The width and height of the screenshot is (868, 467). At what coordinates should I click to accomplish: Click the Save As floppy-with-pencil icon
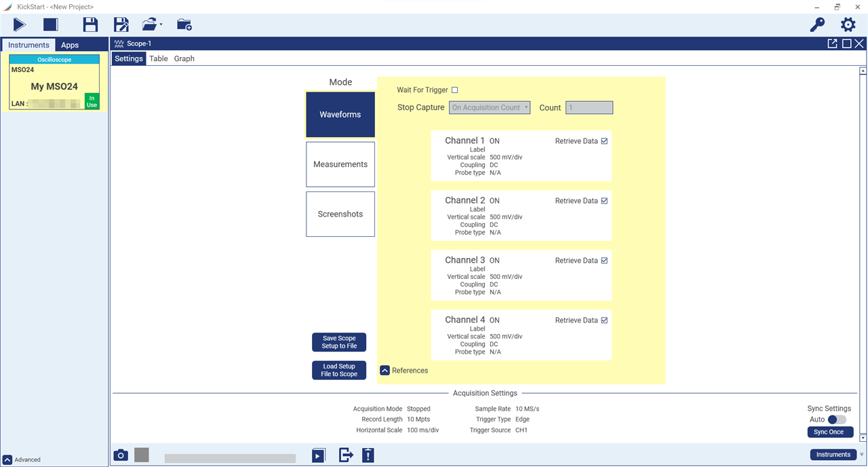click(121, 25)
